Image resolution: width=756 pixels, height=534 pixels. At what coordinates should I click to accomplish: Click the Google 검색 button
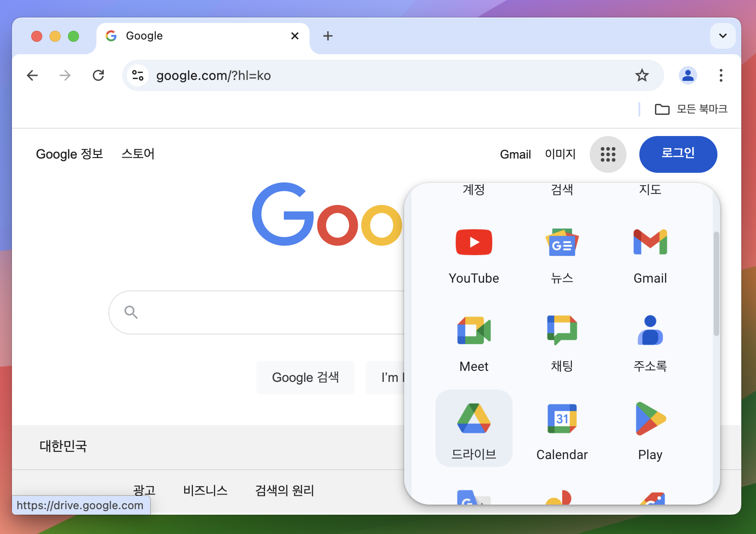pos(305,378)
